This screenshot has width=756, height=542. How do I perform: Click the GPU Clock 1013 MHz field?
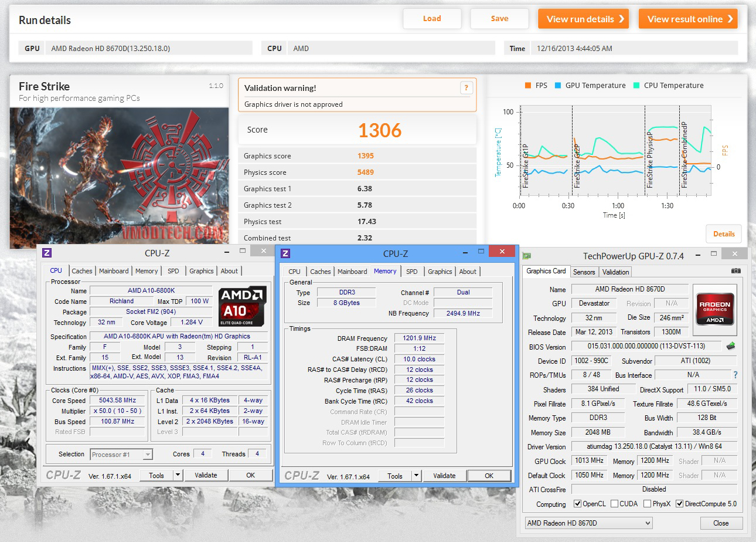coord(590,461)
